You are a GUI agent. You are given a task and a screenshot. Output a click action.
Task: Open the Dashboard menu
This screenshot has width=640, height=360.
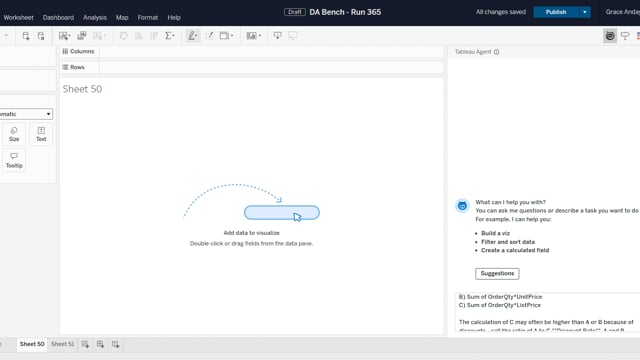[58, 18]
